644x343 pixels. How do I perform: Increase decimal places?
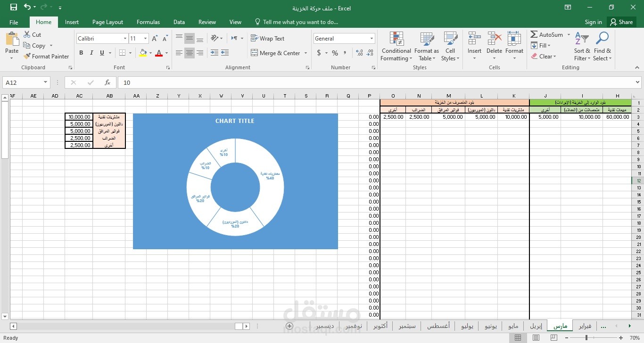click(359, 53)
